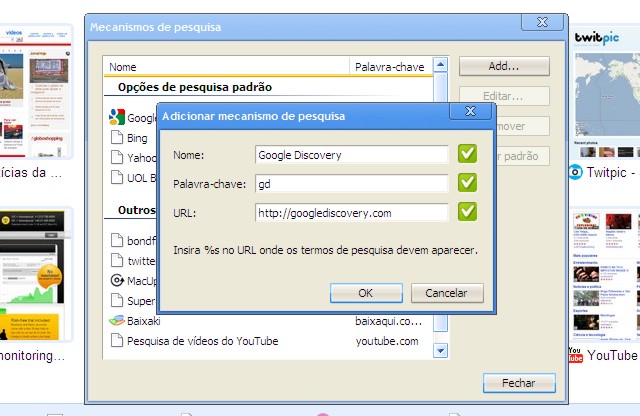Open the YouTube thumbnail on background page
Image resolution: width=640 pixels, height=416 pixels.
click(x=607, y=276)
